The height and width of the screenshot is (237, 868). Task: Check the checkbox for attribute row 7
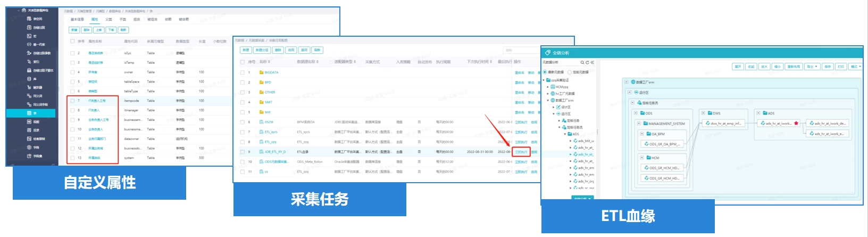72,101
